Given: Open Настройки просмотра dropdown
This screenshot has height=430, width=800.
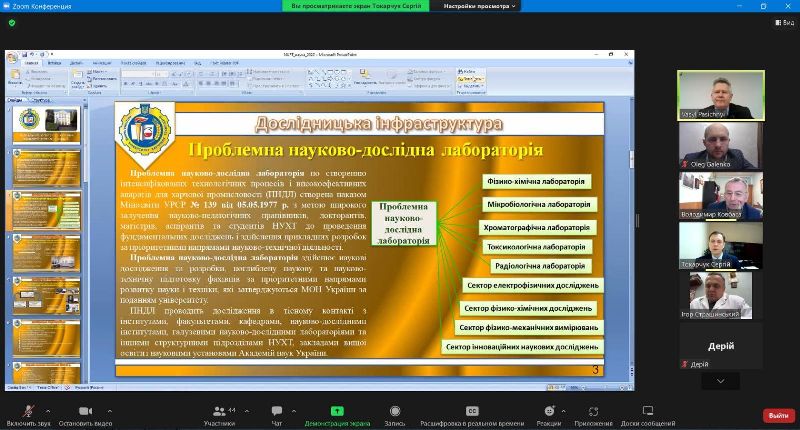Looking at the screenshot, I should point(479,6).
